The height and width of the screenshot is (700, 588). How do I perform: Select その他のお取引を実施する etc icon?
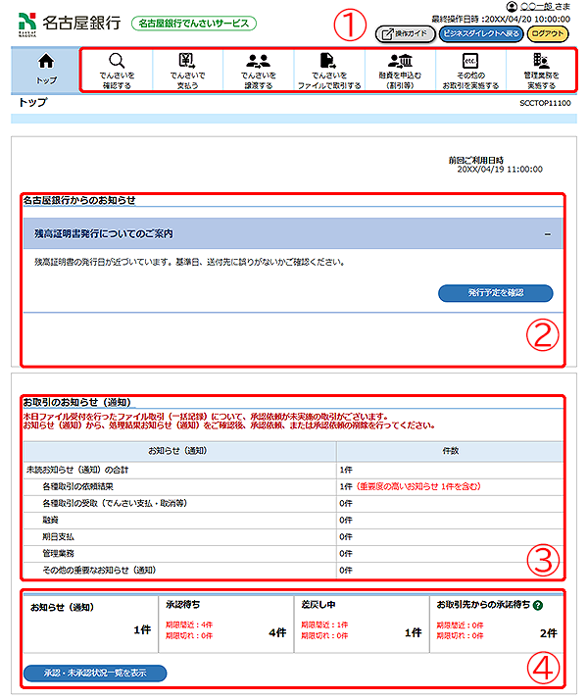pyautogui.click(x=469, y=61)
